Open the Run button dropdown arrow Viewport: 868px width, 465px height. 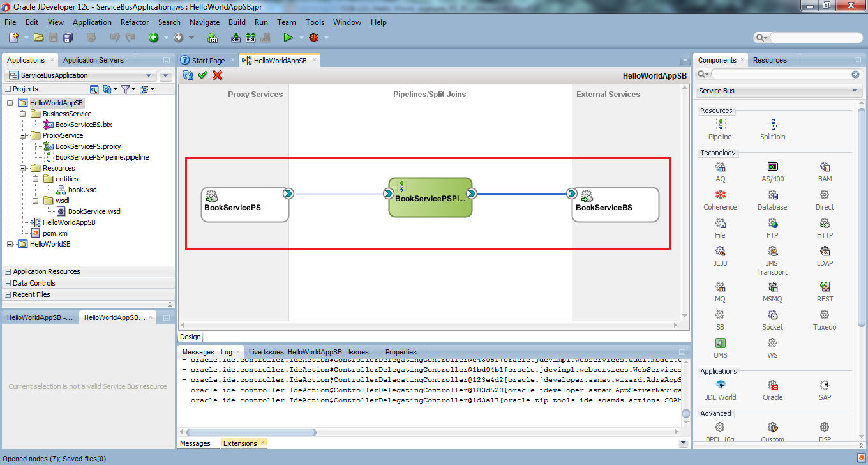pyautogui.click(x=300, y=38)
